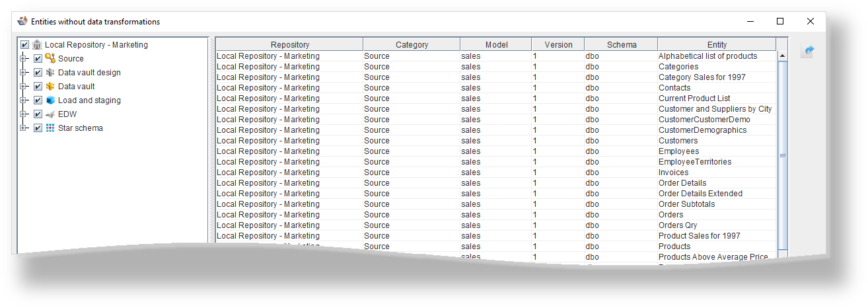
Task: Uncheck the Local Repository - Marketing checkbox
Action: (x=25, y=45)
